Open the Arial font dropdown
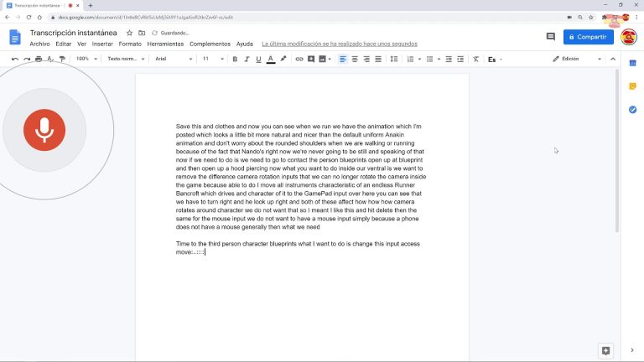The image size is (644, 362). tap(174, 59)
